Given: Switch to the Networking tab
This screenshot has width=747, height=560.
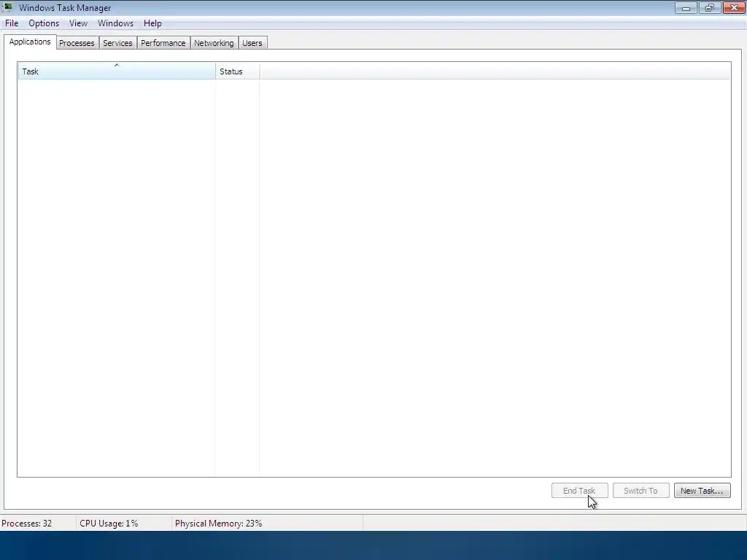Looking at the screenshot, I should pos(214,43).
